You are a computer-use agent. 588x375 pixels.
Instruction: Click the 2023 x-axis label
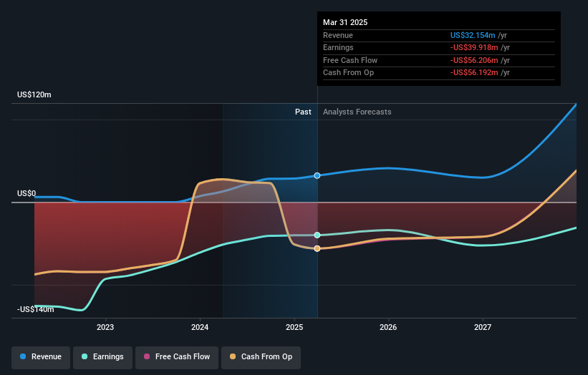[x=105, y=328]
